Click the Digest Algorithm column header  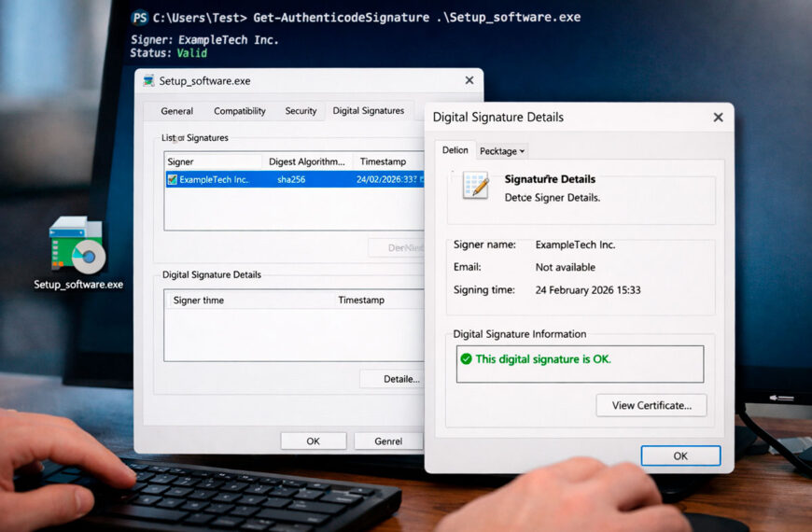point(307,161)
